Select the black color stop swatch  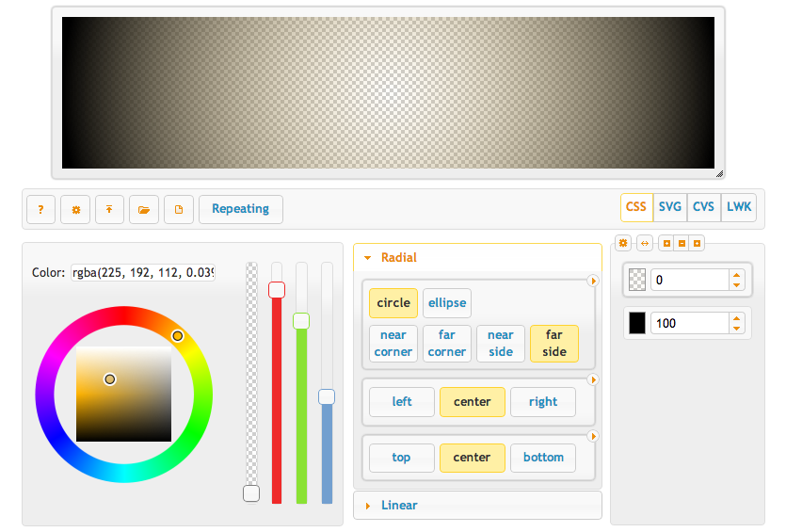click(x=637, y=323)
